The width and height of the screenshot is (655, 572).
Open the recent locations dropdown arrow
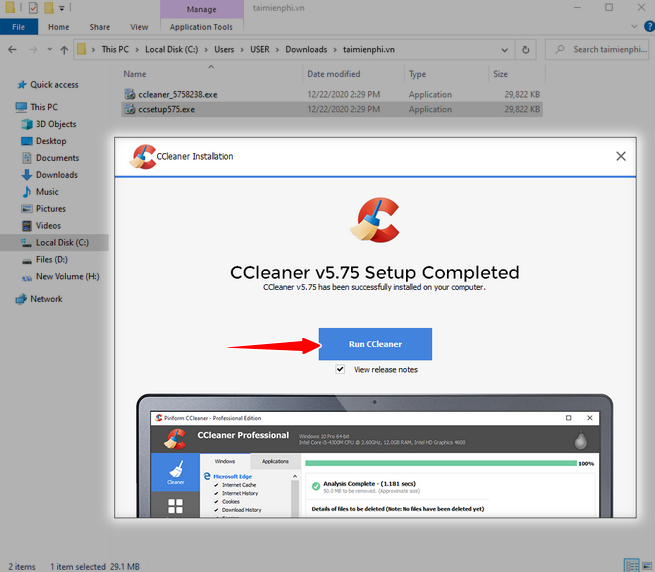click(48, 49)
